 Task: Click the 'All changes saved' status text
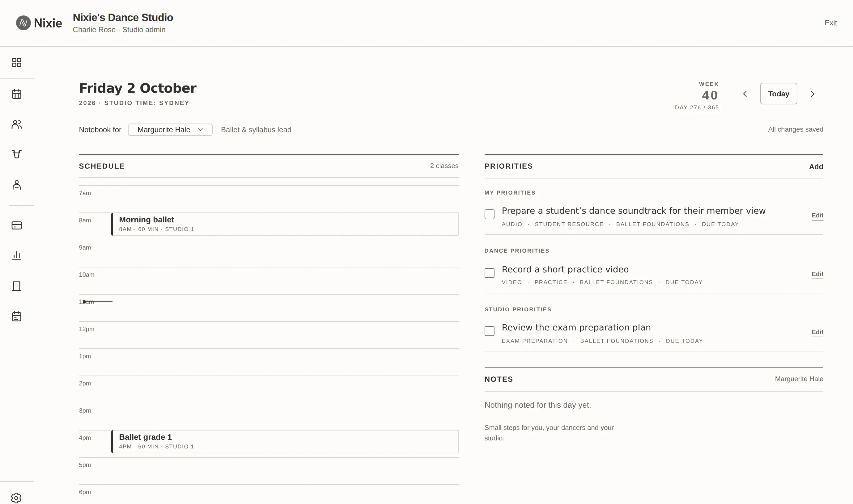[796, 129]
